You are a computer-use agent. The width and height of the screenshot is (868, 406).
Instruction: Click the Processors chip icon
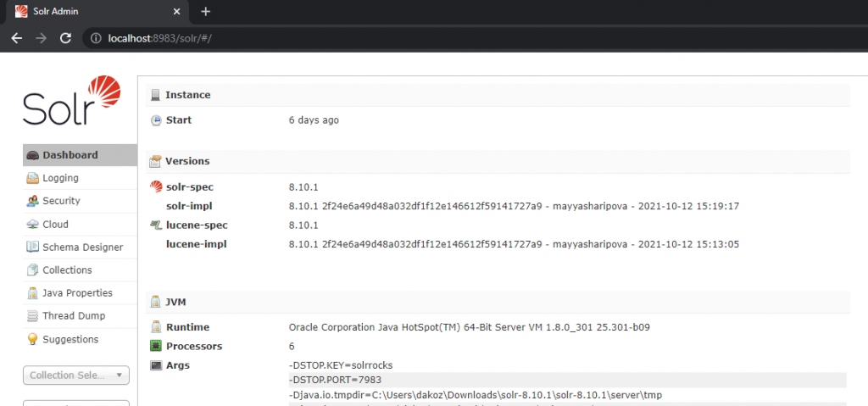(x=156, y=346)
